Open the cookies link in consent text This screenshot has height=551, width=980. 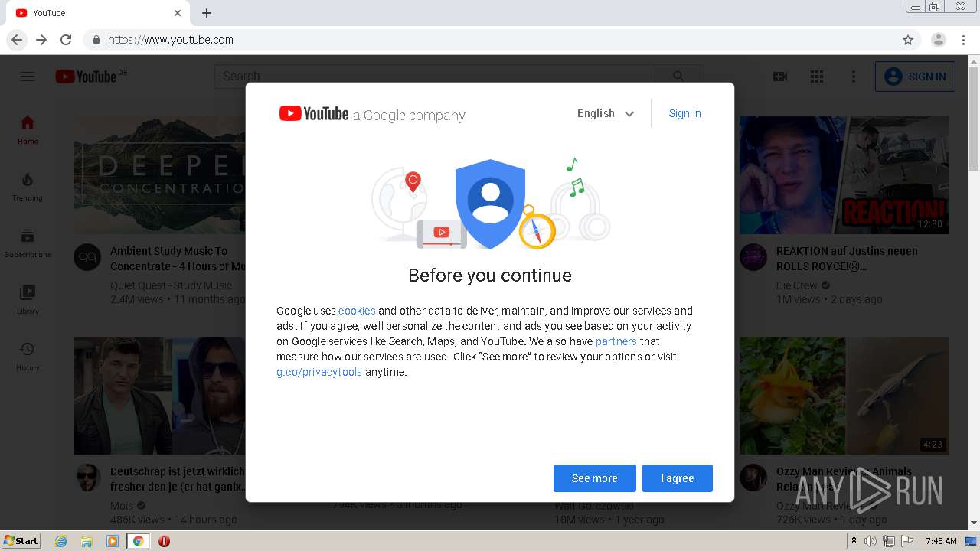(357, 311)
